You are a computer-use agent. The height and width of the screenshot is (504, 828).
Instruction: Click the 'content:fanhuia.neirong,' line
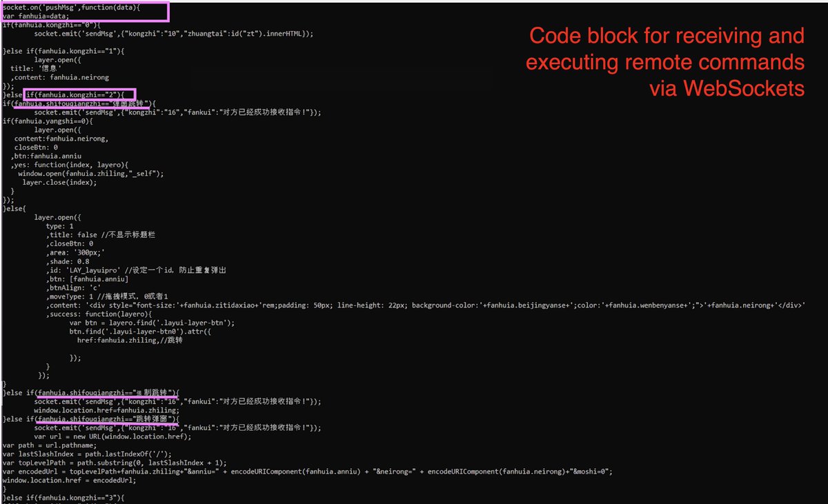61,138
